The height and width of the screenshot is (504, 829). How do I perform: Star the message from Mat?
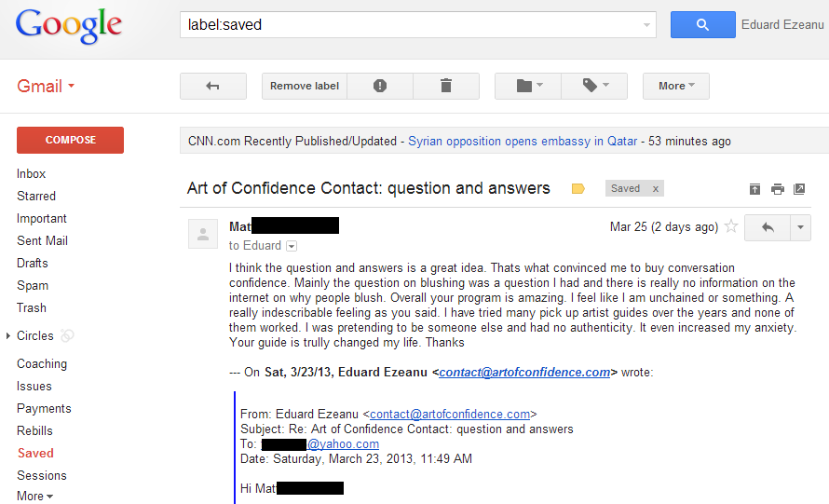click(x=731, y=226)
